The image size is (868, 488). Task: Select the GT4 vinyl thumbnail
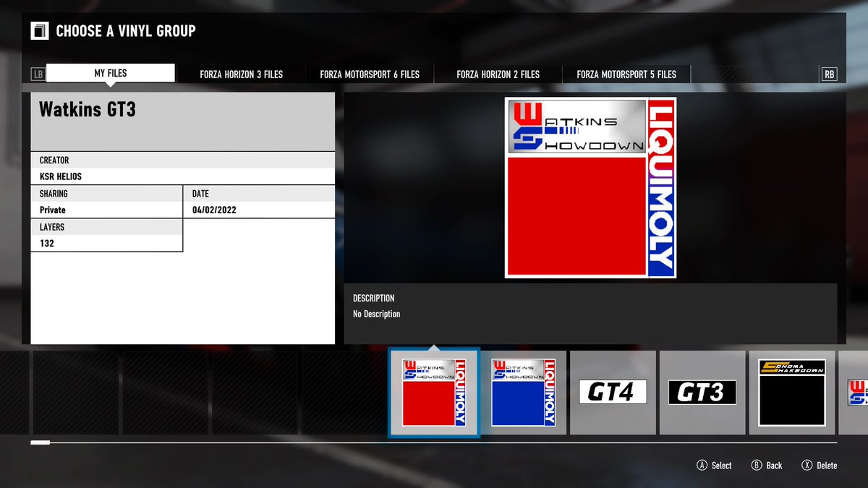[613, 393]
